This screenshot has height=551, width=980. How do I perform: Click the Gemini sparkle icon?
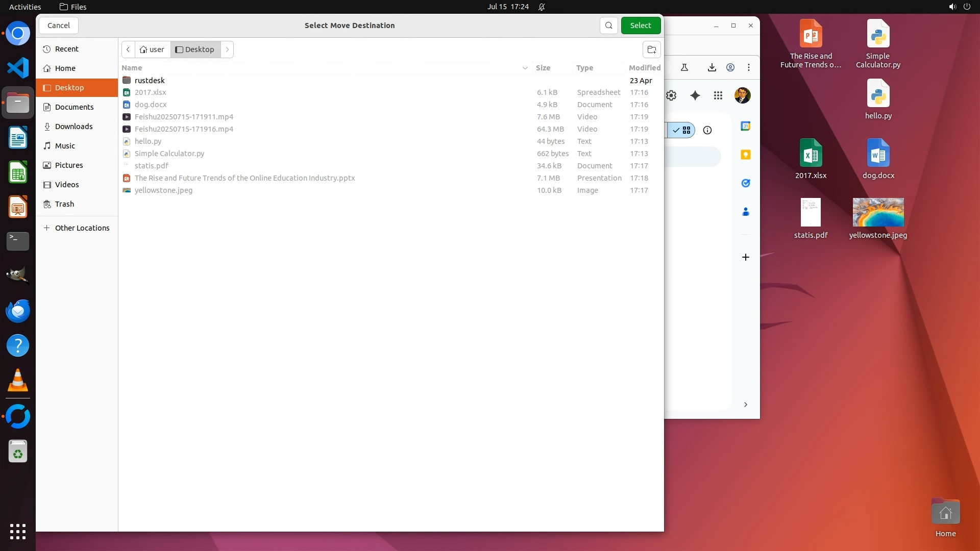[695, 95]
